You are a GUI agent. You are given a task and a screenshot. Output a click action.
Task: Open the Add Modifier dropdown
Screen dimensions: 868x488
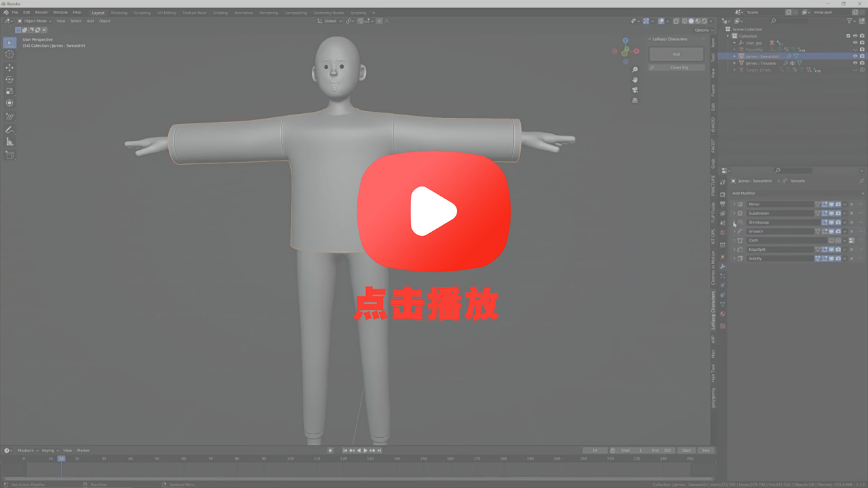click(797, 193)
